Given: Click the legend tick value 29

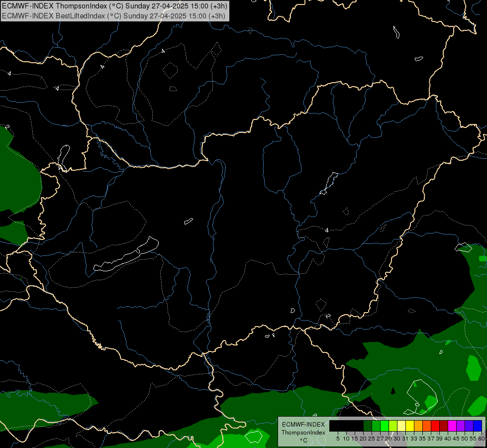Looking at the screenshot, I should [x=389, y=439].
